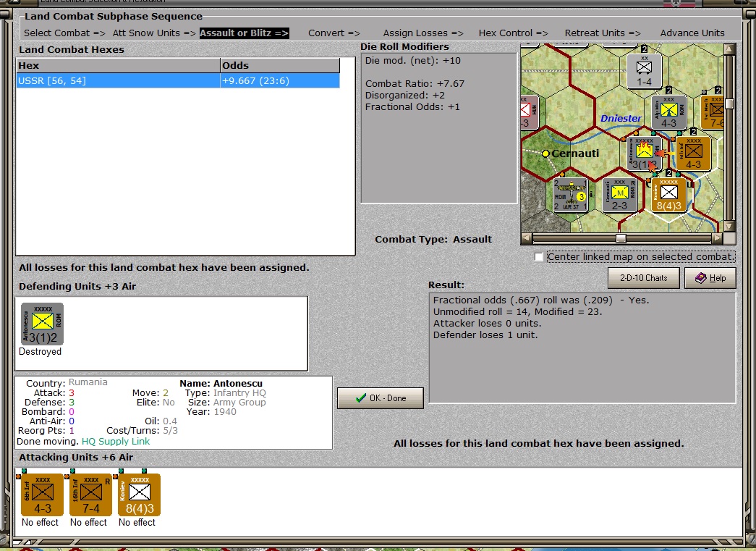
Task: Click the Name: Antonescu field
Action: [x=221, y=384]
